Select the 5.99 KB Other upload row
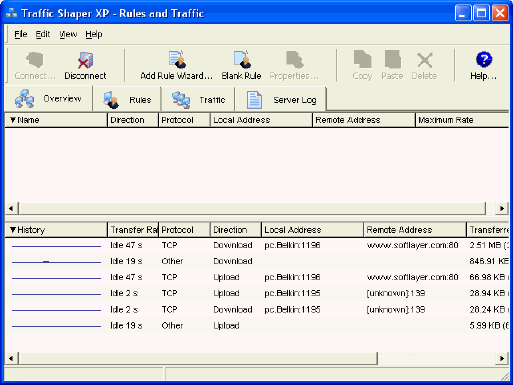The image size is (513, 385). [257, 326]
